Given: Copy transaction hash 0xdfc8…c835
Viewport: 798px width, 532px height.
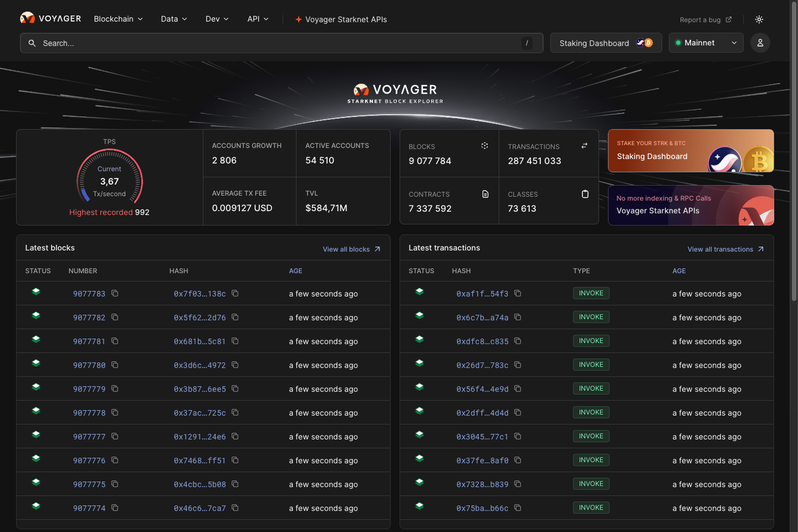Looking at the screenshot, I should coord(518,341).
